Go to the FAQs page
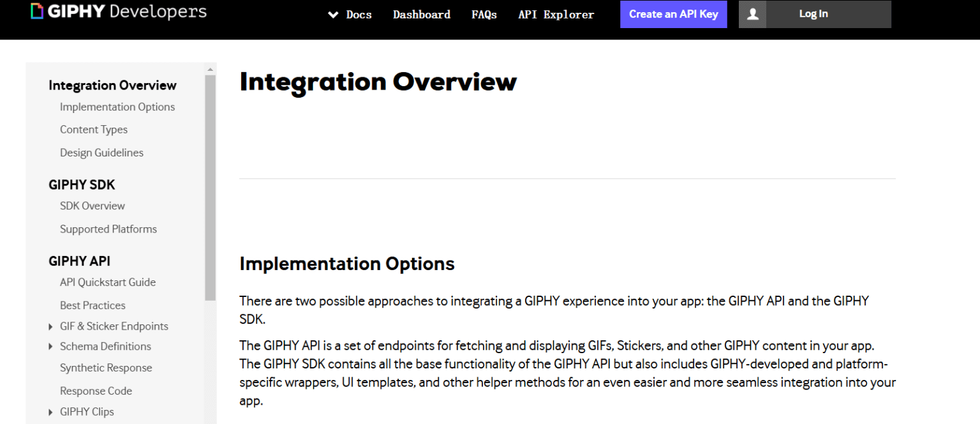The width and height of the screenshot is (980, 424). tap(484, 15)
